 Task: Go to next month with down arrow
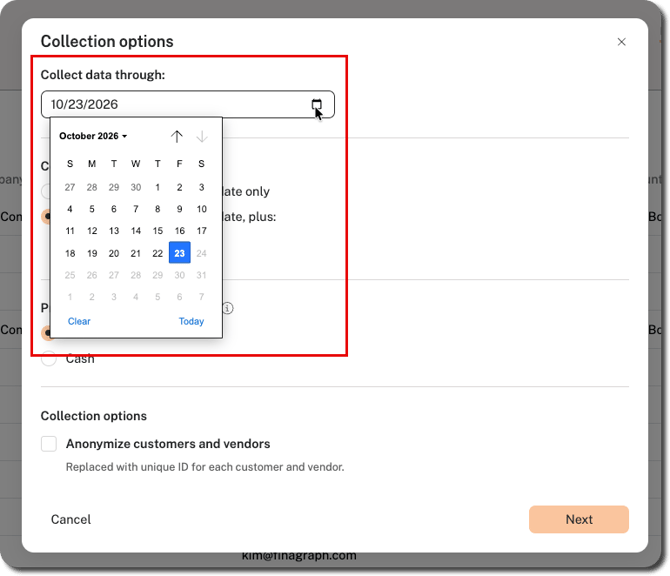[x=202, y=136]
